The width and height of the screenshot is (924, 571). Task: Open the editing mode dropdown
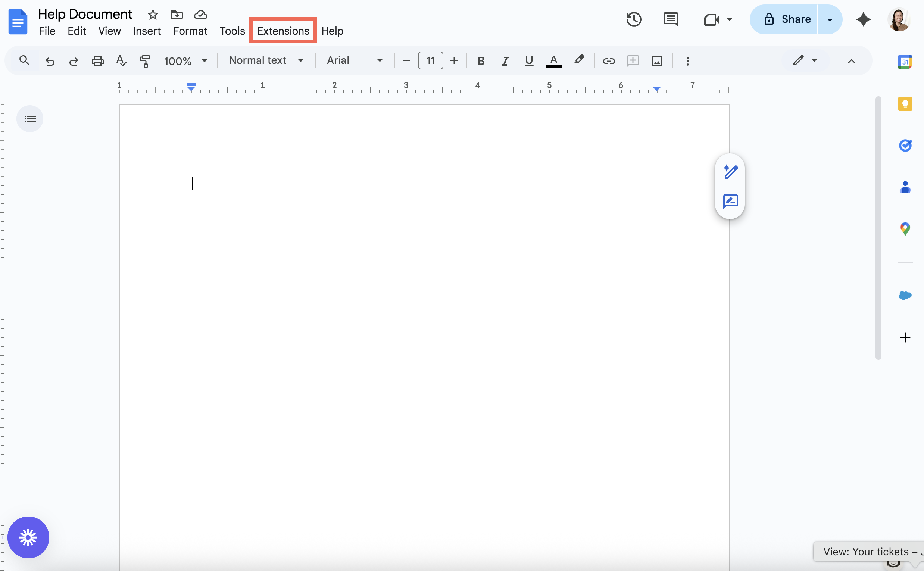point(805,60)
